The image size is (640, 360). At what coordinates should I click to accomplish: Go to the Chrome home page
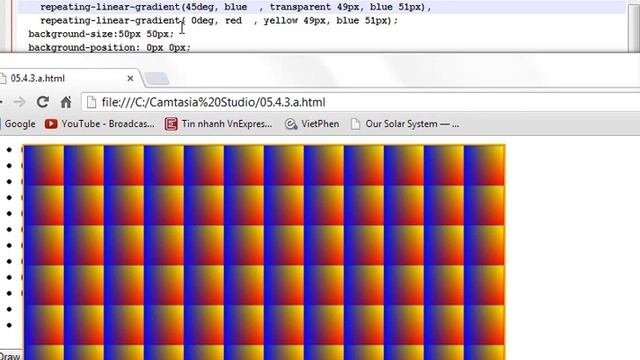(x=66, y=102)
